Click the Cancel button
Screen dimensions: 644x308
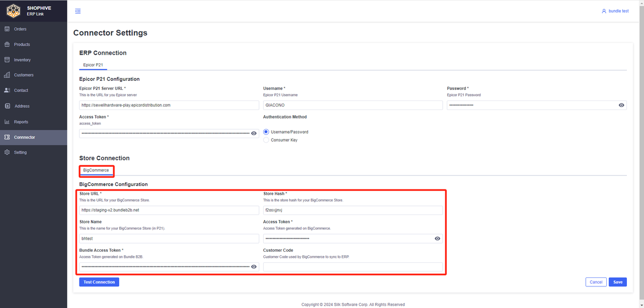(x=596, y=282)
